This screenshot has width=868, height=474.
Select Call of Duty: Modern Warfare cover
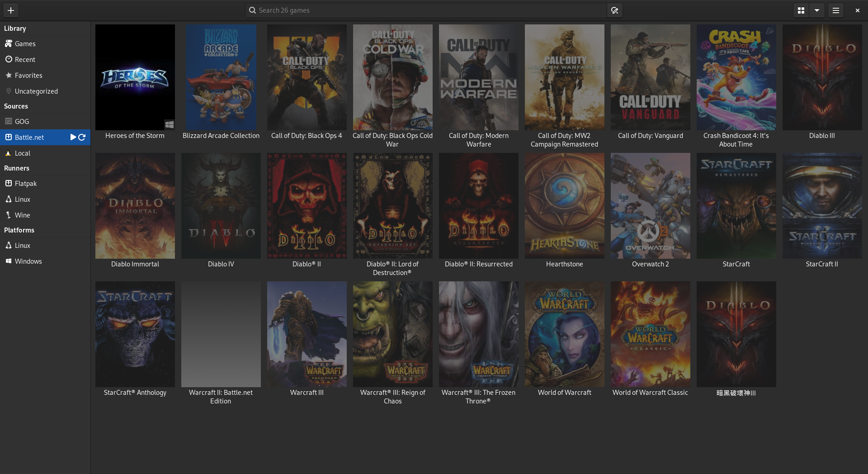[x=479, y=77]
